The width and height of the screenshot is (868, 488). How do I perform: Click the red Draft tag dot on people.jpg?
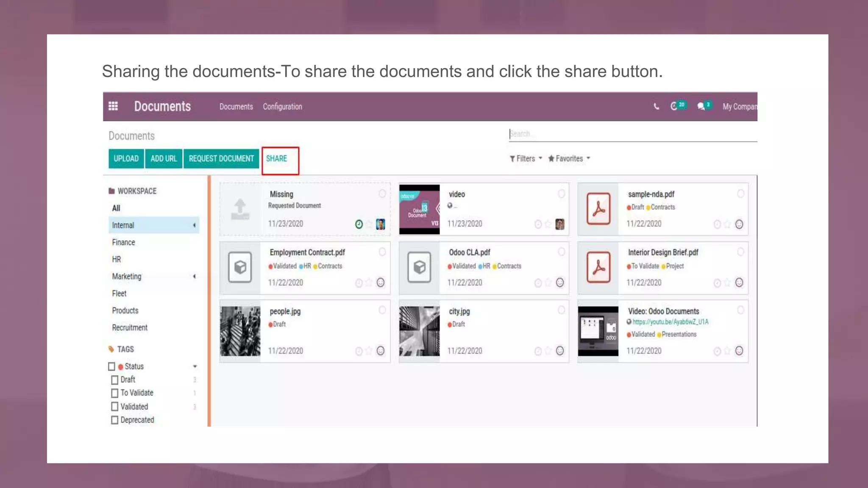(270, 325)
